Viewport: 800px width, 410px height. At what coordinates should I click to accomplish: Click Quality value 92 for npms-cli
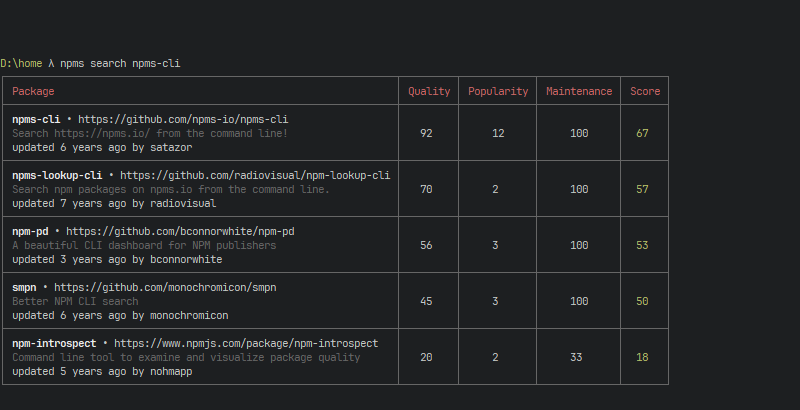[x=426, y=134]
